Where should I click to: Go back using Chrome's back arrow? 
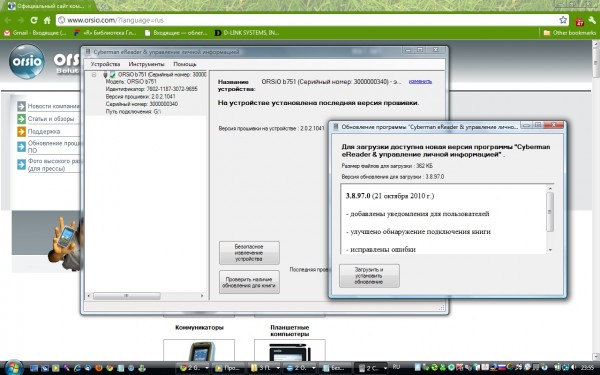tap(8, 20)
